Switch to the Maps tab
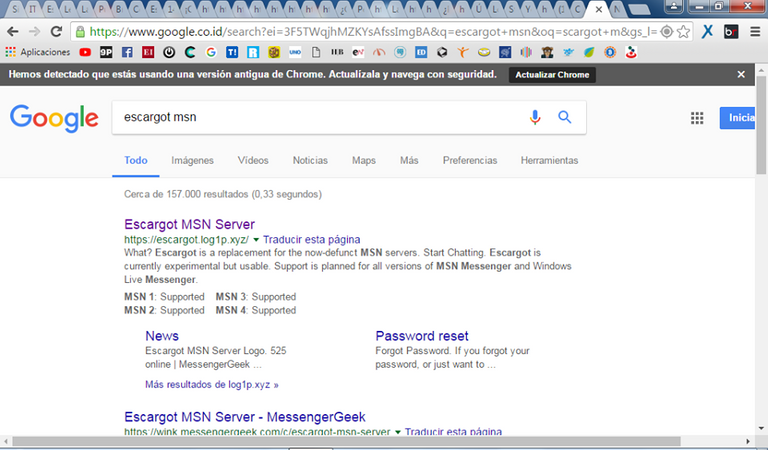 364,161
